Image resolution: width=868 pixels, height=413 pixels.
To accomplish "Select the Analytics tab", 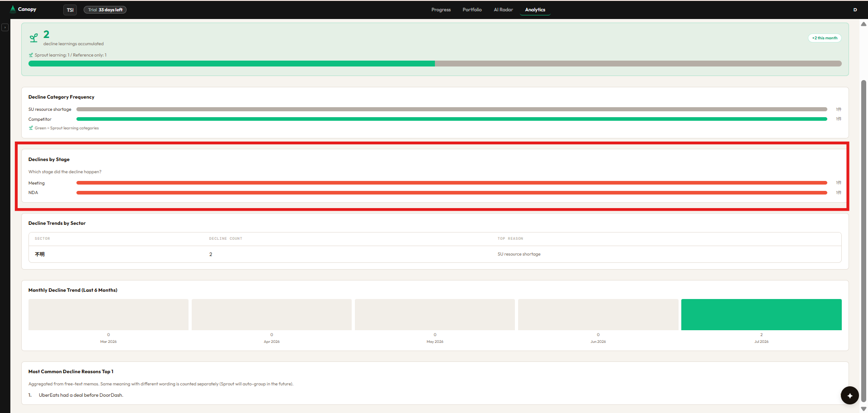I will tap(535, 9).
